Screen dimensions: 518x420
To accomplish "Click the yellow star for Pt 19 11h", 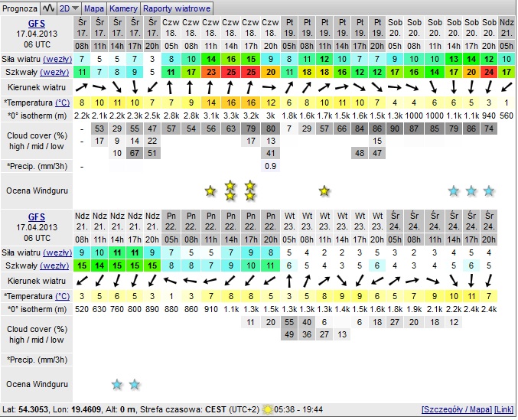I will click(324, 190).
